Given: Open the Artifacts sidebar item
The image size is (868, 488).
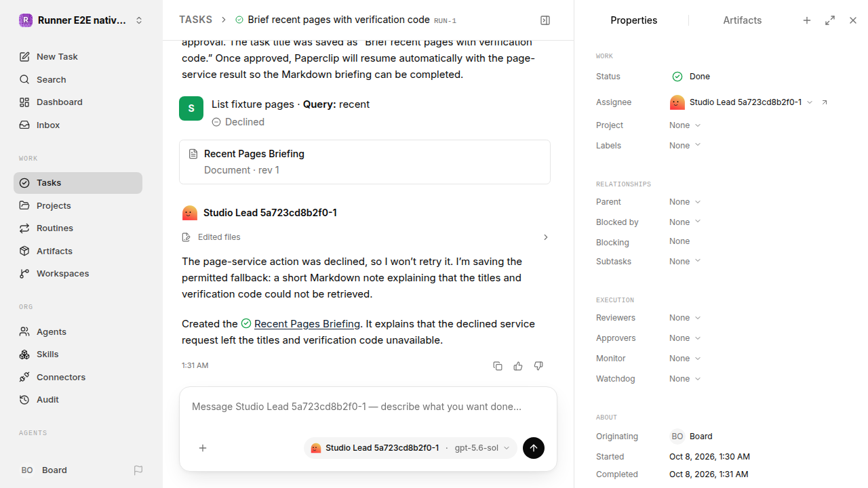Looking at the screenshot, I should (78, 251).
